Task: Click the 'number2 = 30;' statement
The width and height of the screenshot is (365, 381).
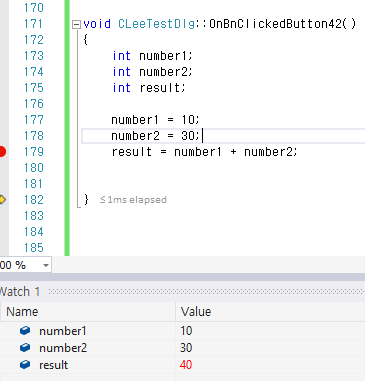Action: click(x=155, y=136)
